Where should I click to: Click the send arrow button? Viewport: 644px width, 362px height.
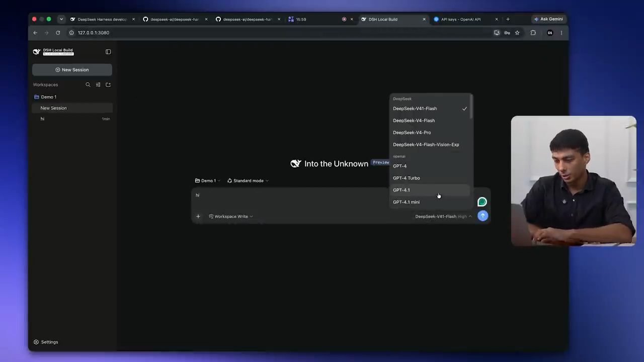pos(482,216)
